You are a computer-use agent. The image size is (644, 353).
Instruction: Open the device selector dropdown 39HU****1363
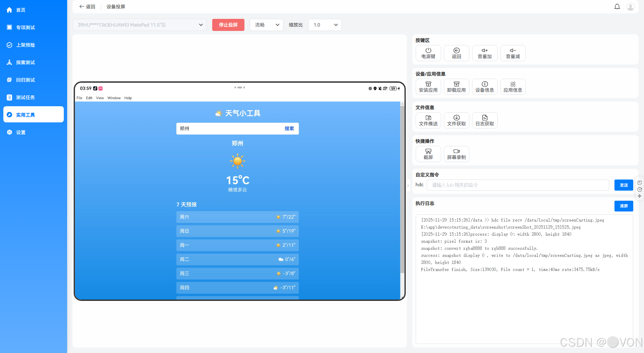(140, 25)
